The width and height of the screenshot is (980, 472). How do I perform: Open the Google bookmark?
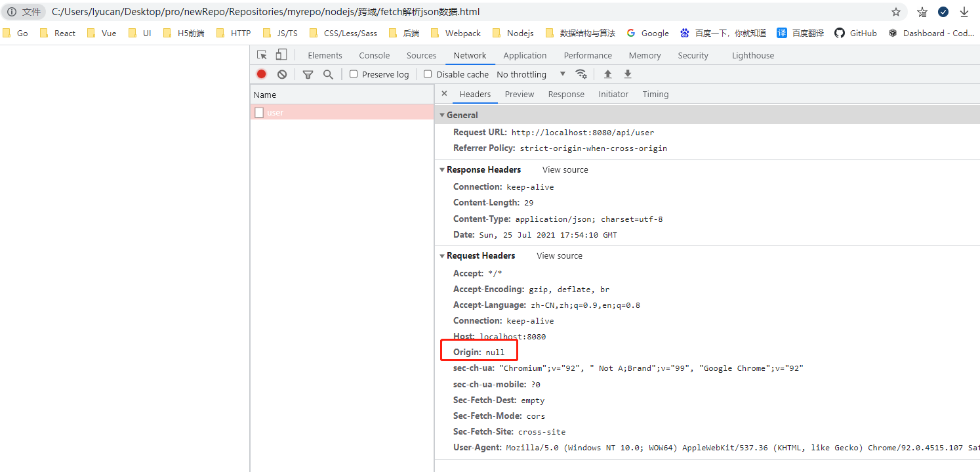click(x=648, y=33)
